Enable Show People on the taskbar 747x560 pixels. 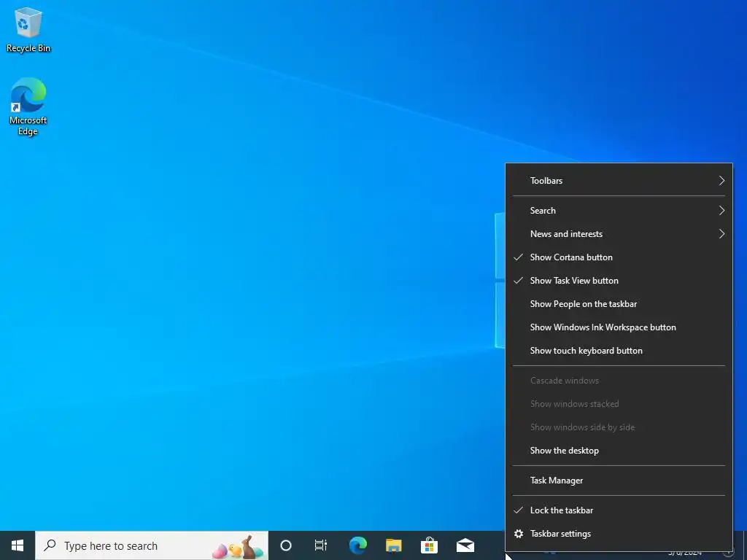click(619, 304)
